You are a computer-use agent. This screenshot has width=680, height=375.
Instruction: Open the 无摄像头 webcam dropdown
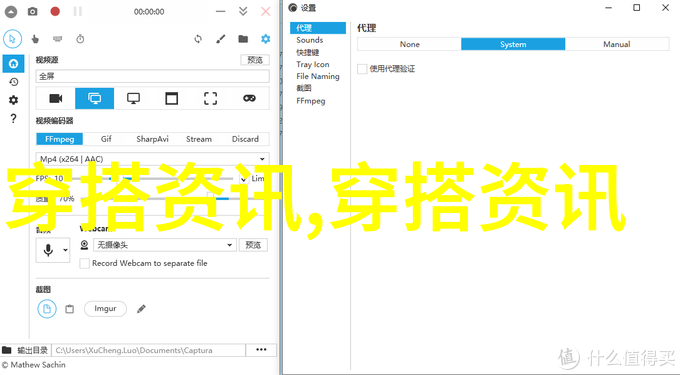coord(165,245)
